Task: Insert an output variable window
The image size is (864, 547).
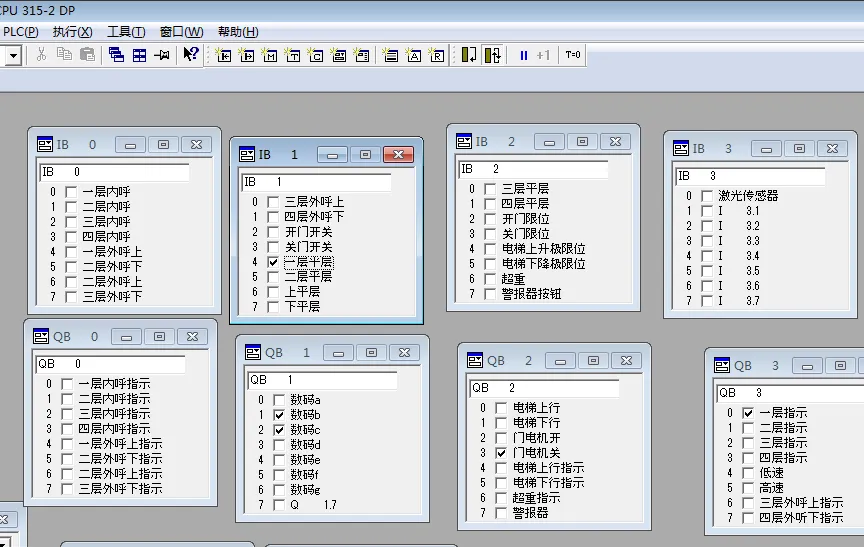Action: tap(246, 55)
